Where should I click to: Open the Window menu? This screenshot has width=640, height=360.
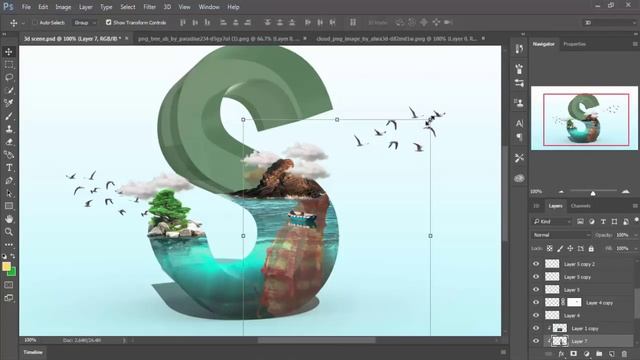tap(209, 7)
